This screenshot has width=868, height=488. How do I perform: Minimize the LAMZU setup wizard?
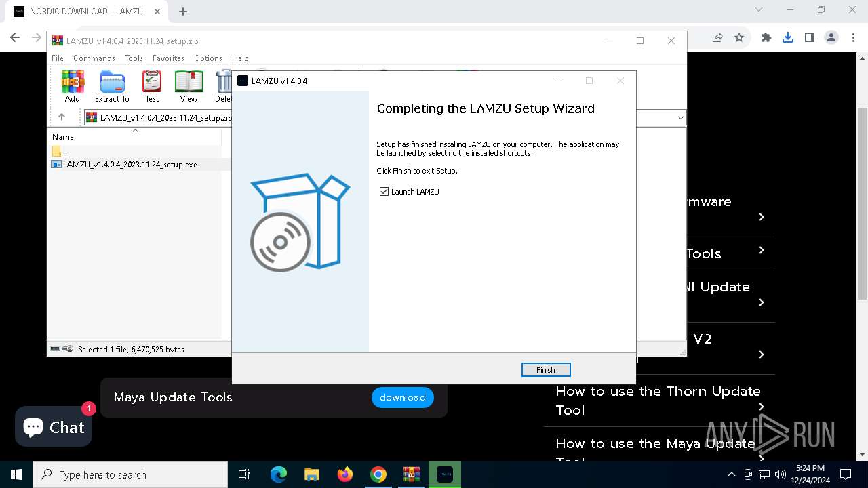[x=558, y=81]
